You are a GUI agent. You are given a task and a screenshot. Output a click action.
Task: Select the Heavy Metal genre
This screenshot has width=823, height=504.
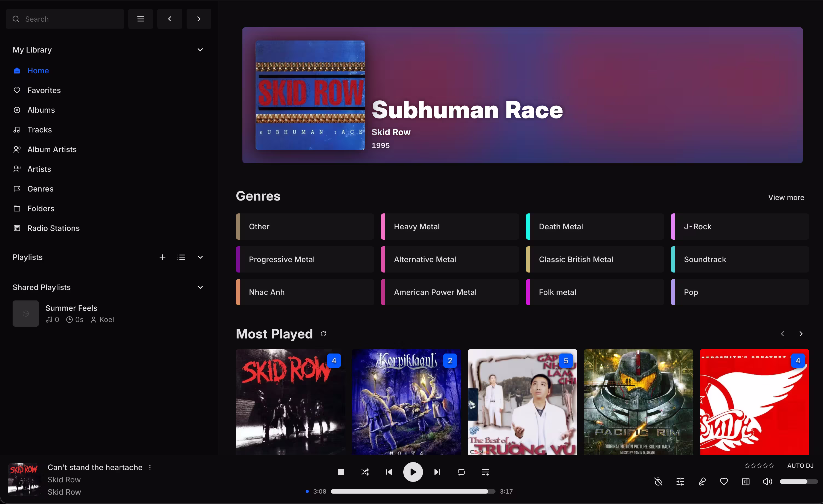pyautogui.click(x=450, y=227)
